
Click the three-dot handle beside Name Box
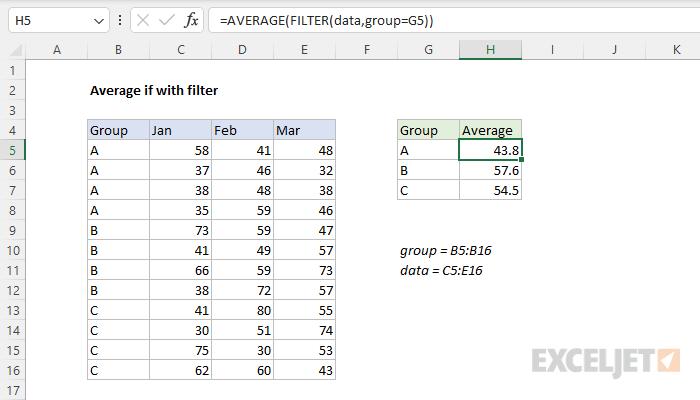(120, 21)
